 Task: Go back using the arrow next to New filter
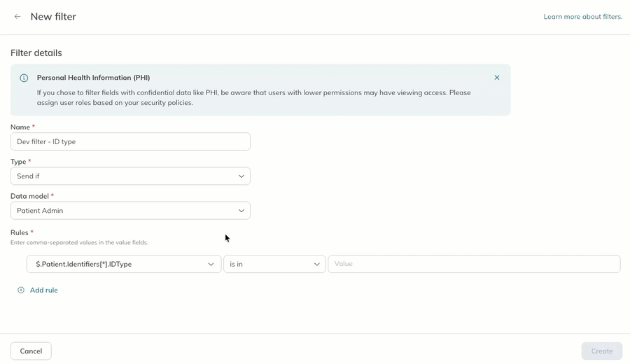point(17,17)
